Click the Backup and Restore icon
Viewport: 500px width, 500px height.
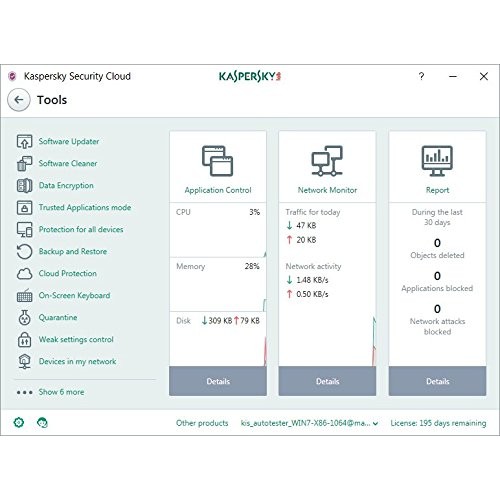click(x=24, y=251)
